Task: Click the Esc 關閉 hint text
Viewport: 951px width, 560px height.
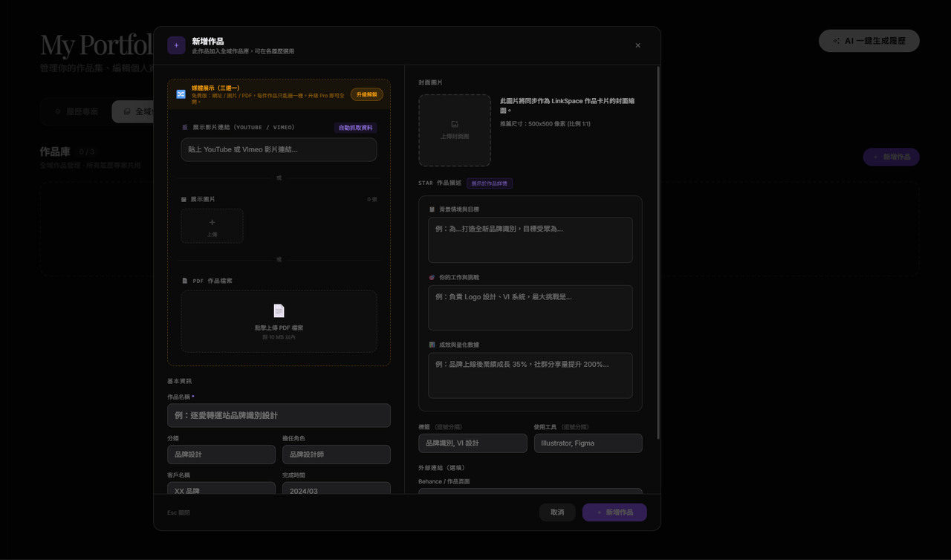Action: point(178,512)
